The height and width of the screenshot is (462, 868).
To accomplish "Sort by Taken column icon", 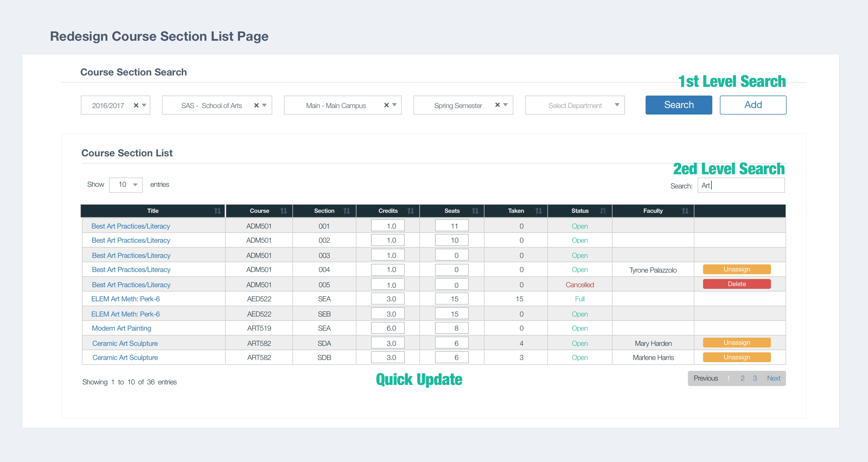I will pos(538,211).
